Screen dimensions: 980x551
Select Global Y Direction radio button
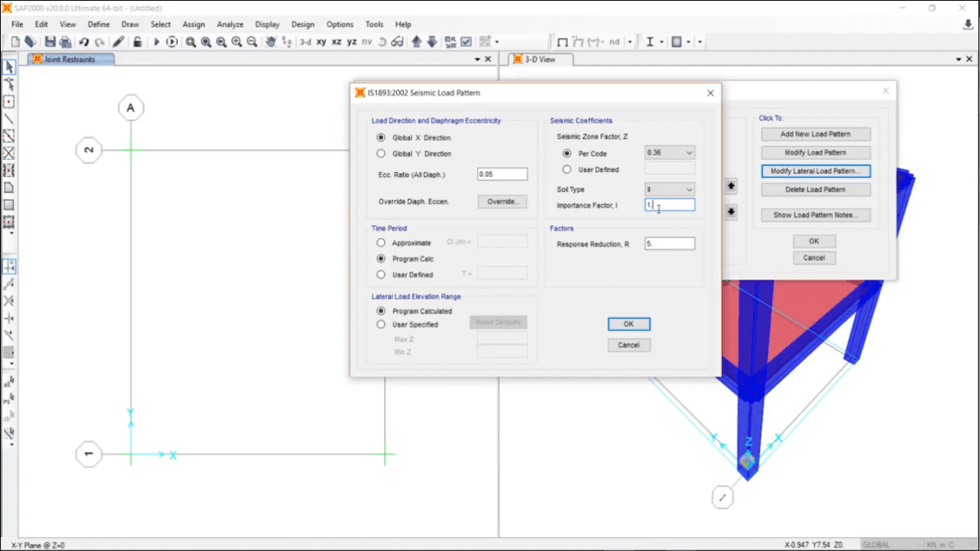(x=381, y=154)
